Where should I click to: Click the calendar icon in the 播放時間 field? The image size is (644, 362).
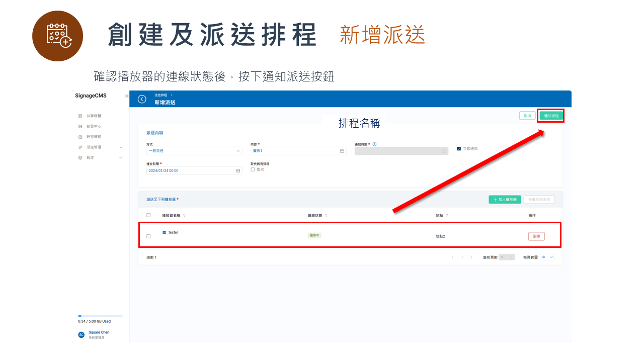click(x=238, y=170)
